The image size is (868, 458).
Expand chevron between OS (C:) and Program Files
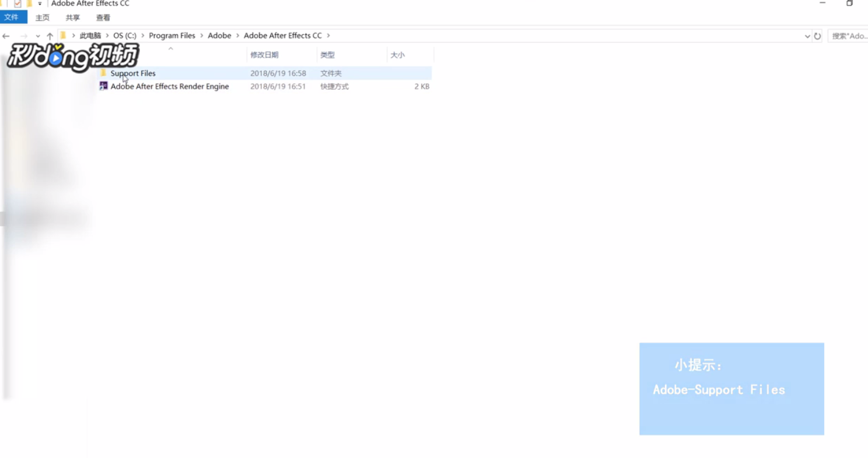143,36
